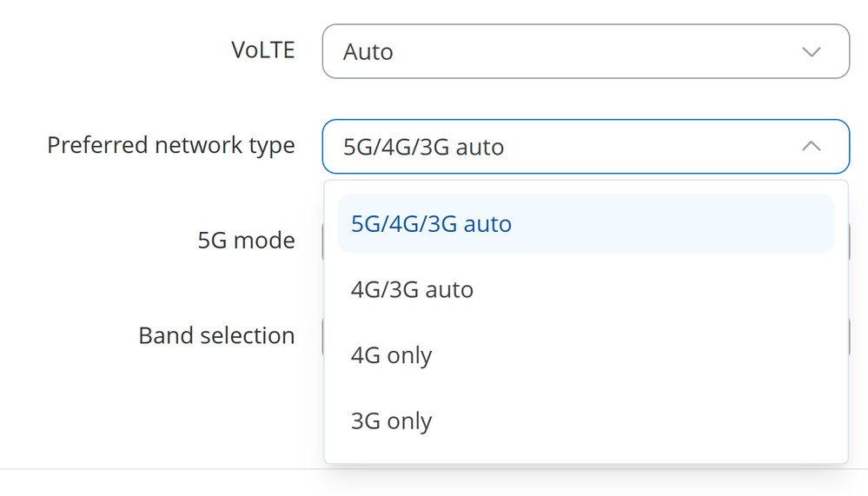
Task: Pick 3G only network type
Action: tap(586, 421)
